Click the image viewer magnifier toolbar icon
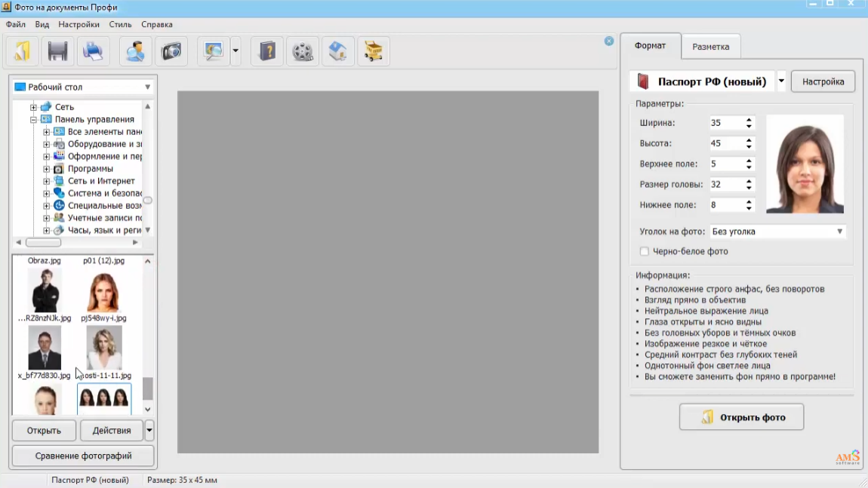The height and width of the screenshot is (488, 868). click(x=214, y=51)
